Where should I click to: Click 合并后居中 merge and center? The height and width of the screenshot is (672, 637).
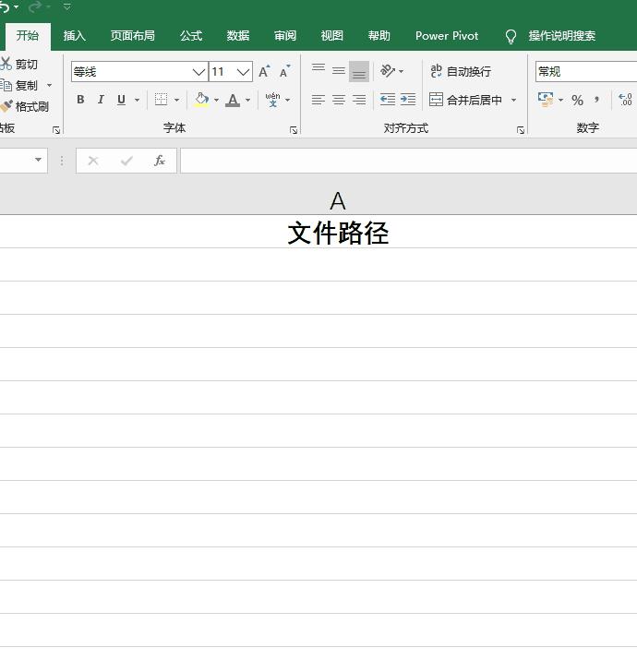pos(465,100)
